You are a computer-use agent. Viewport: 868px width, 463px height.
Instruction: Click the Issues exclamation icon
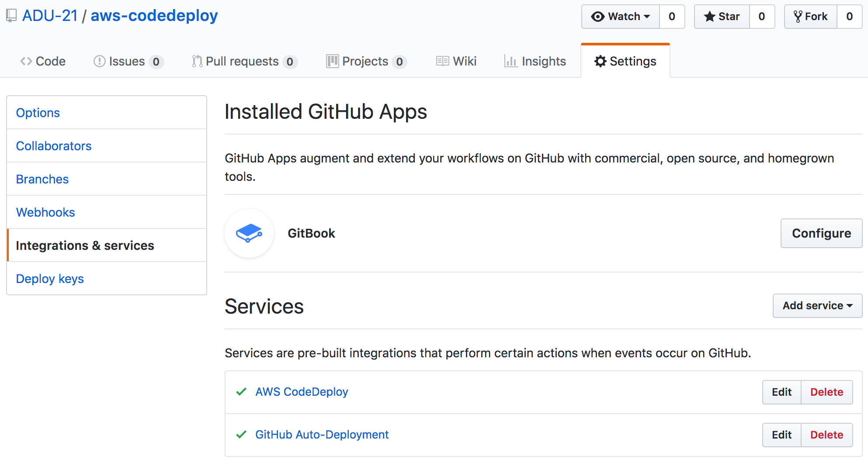coord(100,61)
